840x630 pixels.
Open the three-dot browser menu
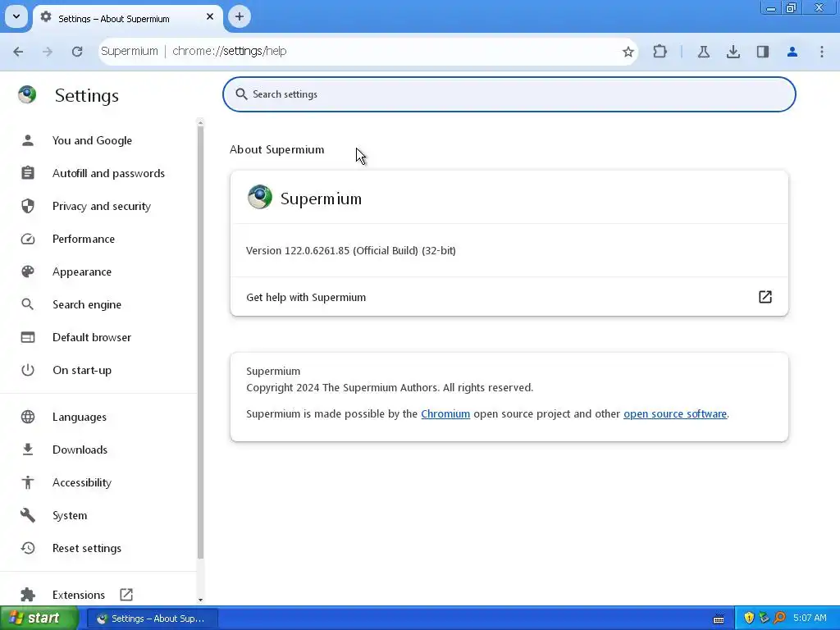tap(822, 52)
